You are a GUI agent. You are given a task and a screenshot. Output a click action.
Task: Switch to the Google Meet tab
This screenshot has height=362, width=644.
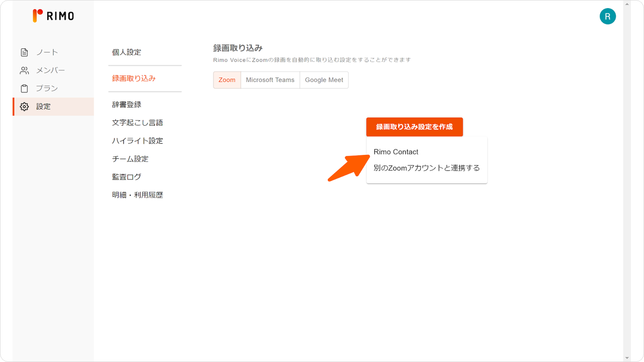coord(324,80)
